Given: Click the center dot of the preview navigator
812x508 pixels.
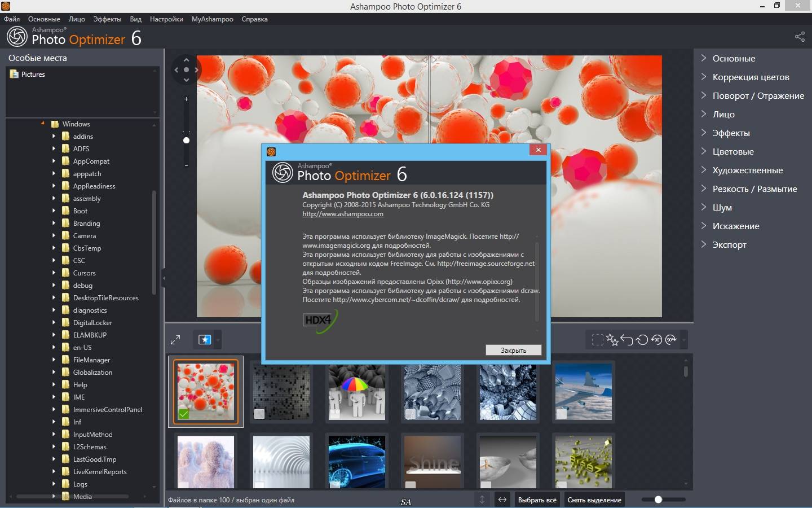Looking at the screenshot, I should (186, 70).
